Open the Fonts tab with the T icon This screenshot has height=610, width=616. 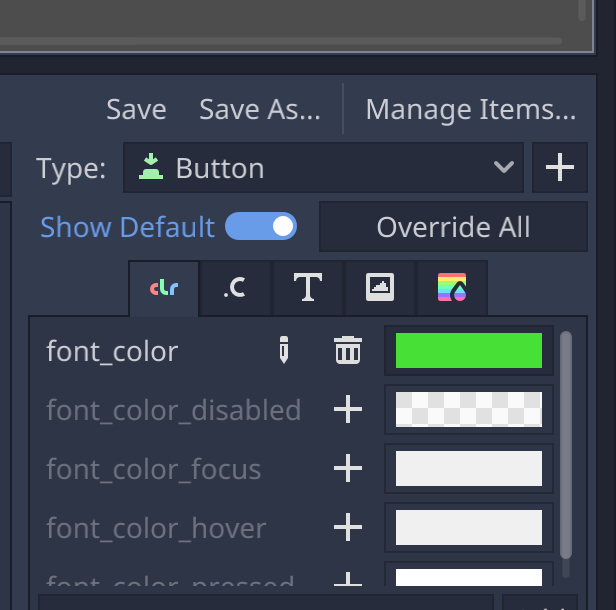point(308,288)
